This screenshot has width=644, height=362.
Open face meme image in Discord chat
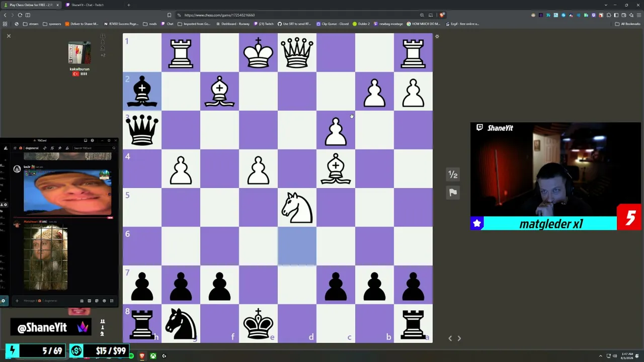click(67, 193)
